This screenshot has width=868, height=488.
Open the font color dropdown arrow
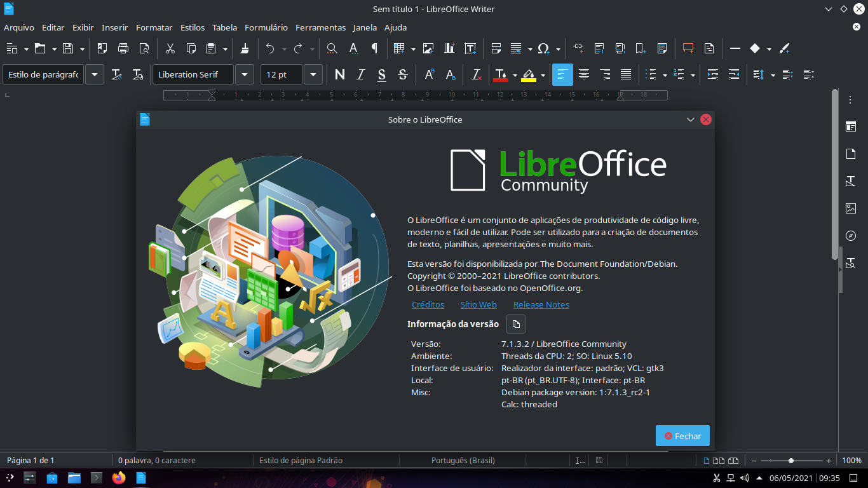click(x=515, y=75)
